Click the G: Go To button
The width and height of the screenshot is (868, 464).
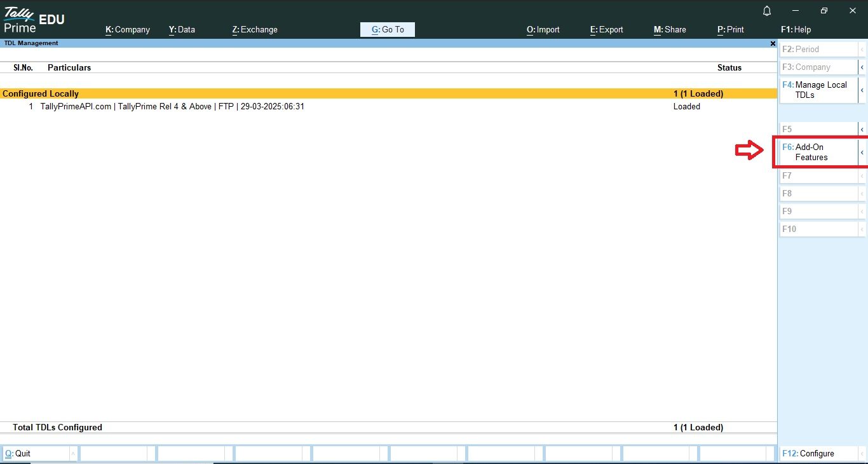tap(388, 29)
